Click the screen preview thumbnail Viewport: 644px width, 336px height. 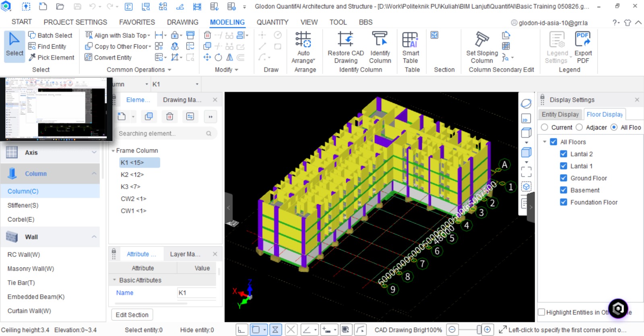coord(56,109)
